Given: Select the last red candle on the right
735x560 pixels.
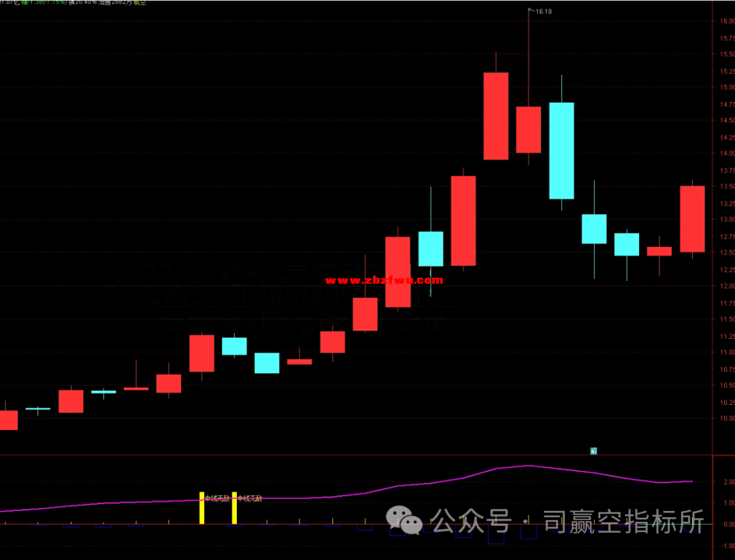Looking at the screenshot, I should 692,218.
